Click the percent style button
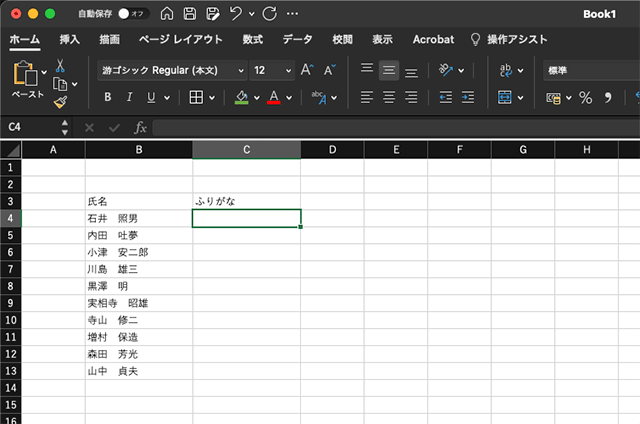The height and width of the screenshot is (424, 640). pos(585,97)
